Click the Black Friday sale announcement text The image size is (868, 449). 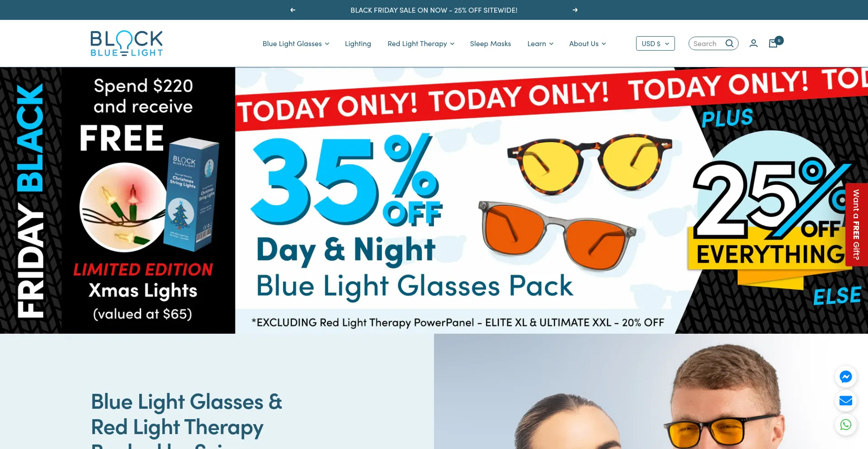click(x=434, y=10)
